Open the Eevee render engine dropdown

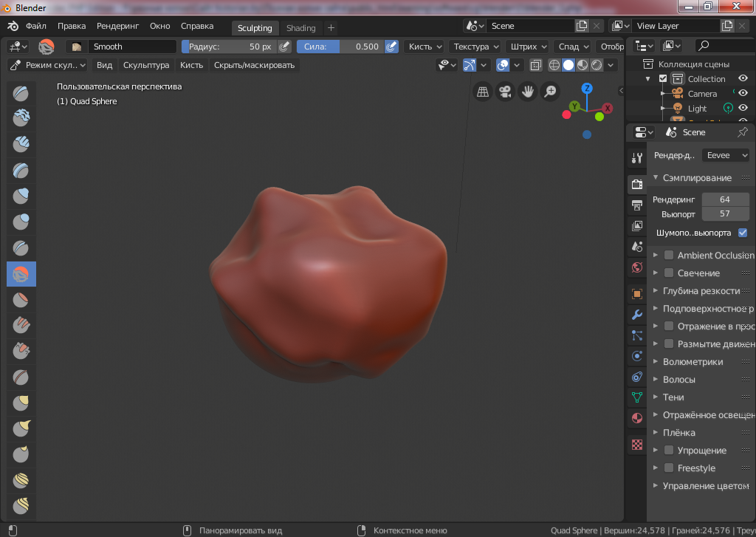[725, 155]
